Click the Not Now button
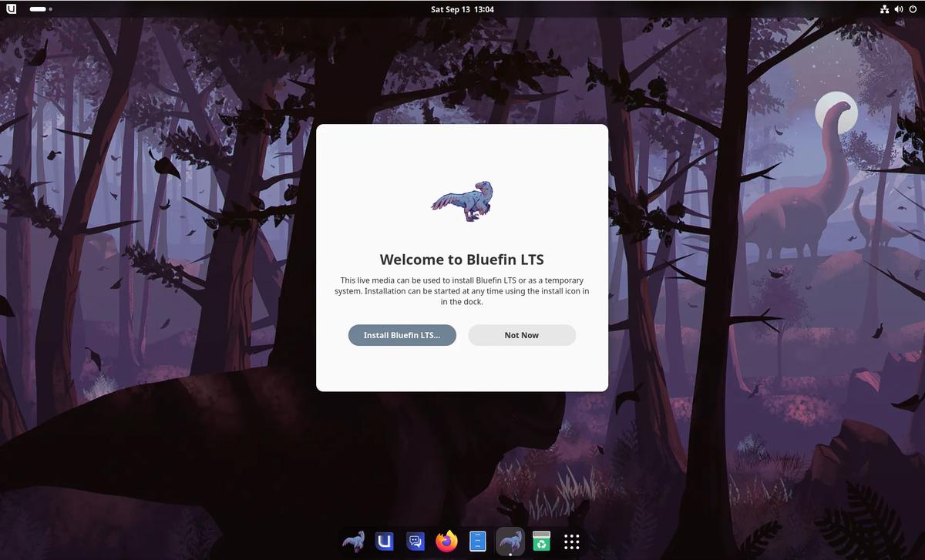Viewport: 925px width, 560px height. 521,335
